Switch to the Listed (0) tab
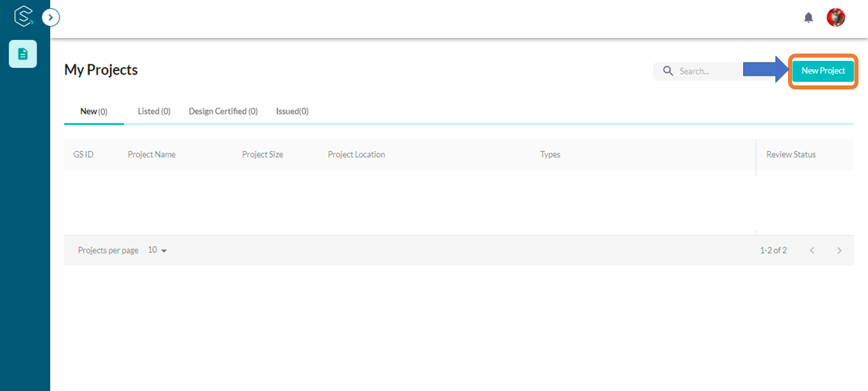This screenshot has width=868, height=391. [x=154, y=111]
